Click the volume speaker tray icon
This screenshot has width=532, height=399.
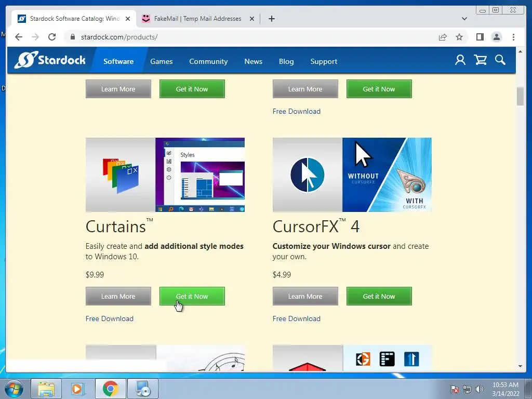[479, 389]
